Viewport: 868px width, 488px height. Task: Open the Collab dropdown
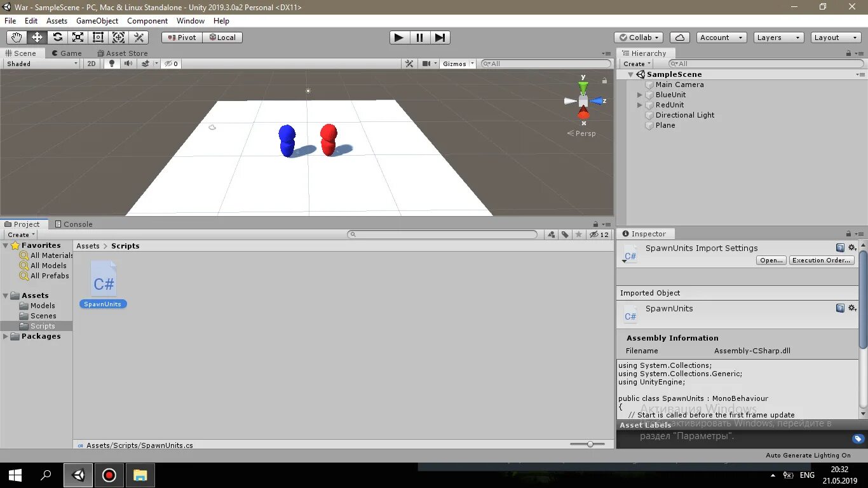639,37
